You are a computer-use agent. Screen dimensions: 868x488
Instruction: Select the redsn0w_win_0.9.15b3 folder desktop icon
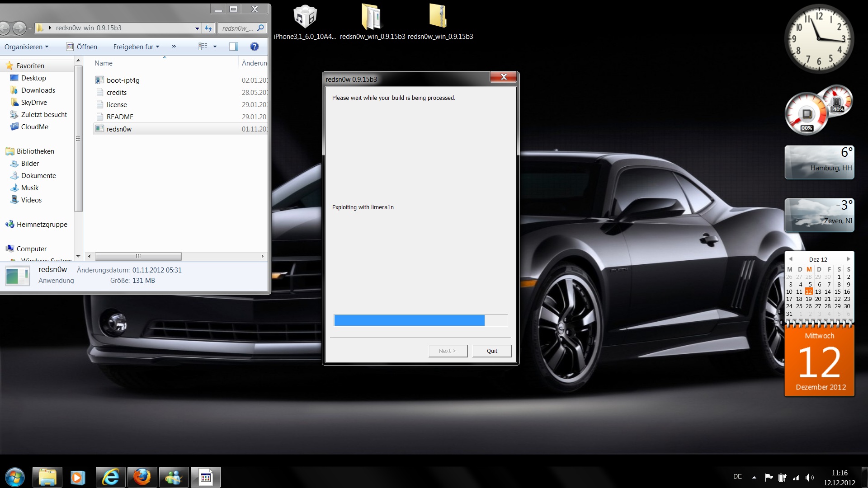coord(372,23)
